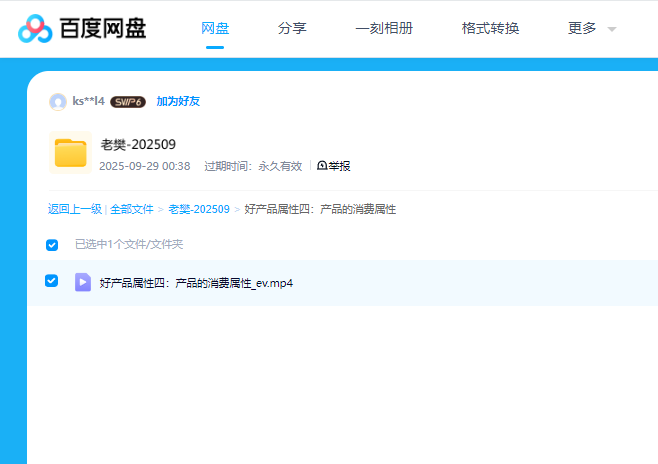Click 返回上一级 to go back
This screenshot has height=464, width=658.
click(75, 210)
